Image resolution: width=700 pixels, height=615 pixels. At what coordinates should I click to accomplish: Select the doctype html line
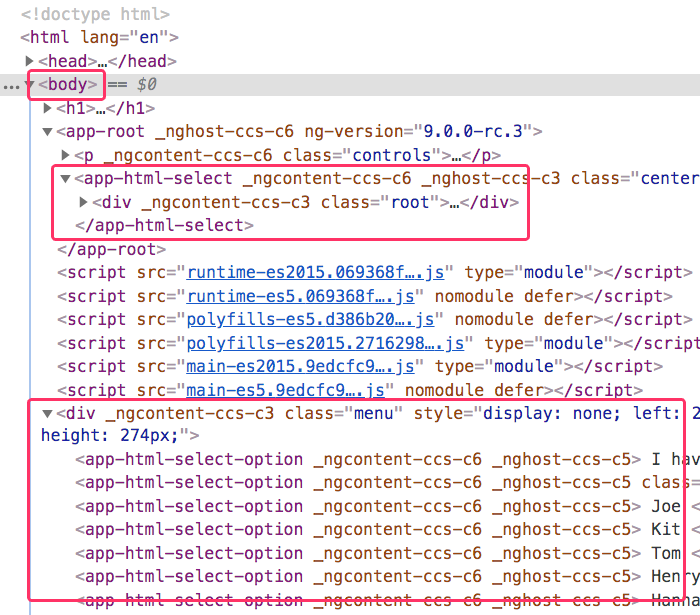point(95,14)
